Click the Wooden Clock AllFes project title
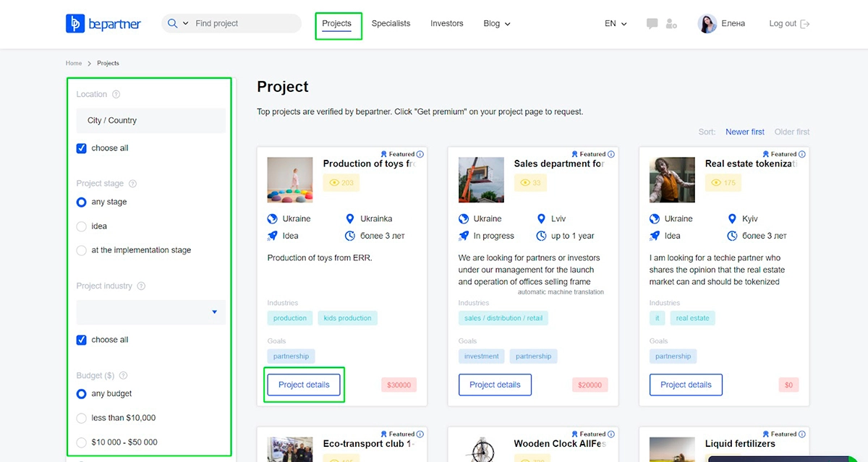 560,444
